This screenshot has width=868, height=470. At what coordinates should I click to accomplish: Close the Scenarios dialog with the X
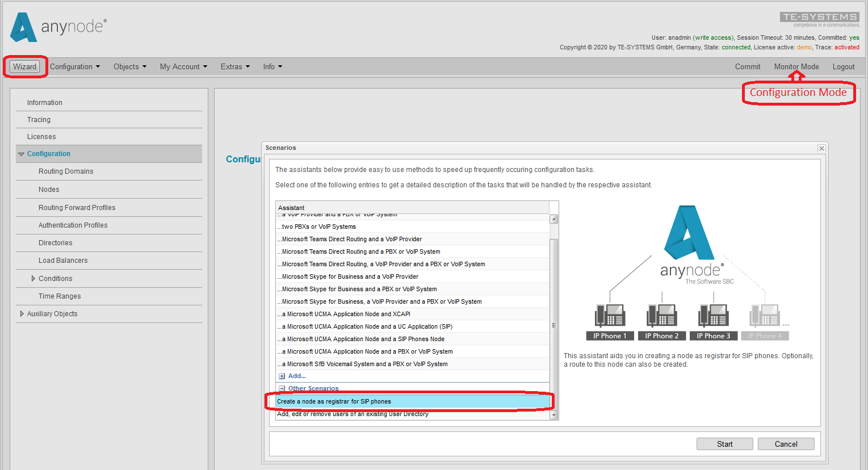(x=821, y=148)
